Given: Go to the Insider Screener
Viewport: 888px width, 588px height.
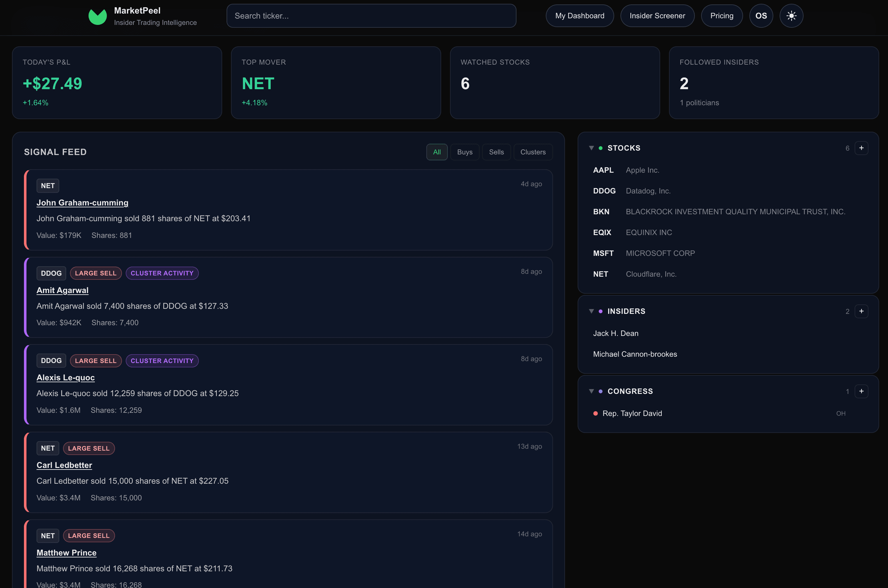Looking at the screenshot, I should coord(657,16).
